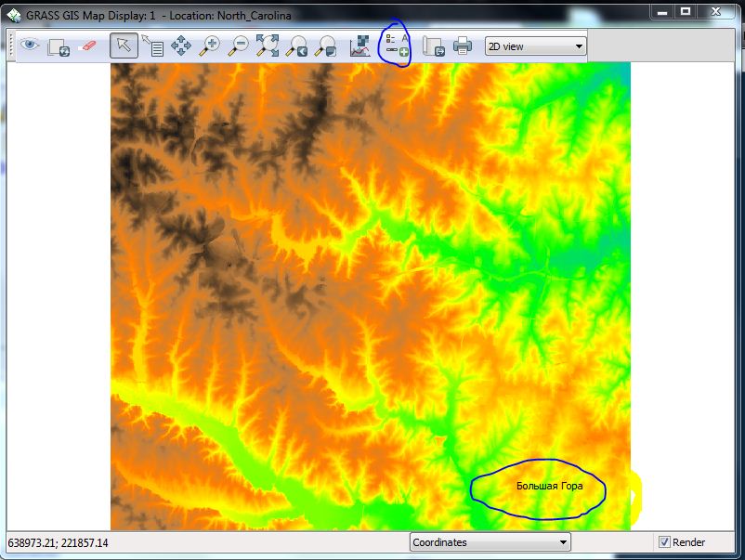Click the Zoom to selected region icon

tap(268, 45)
